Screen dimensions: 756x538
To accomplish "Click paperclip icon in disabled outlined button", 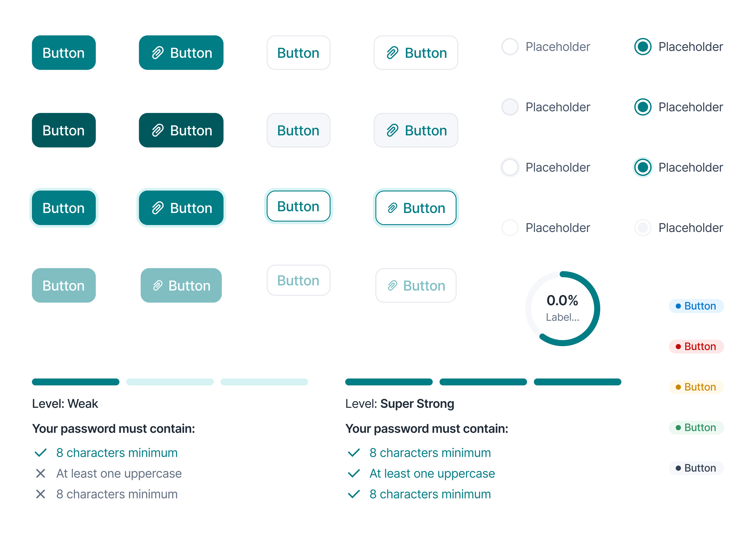I will (x=392, y=285).
